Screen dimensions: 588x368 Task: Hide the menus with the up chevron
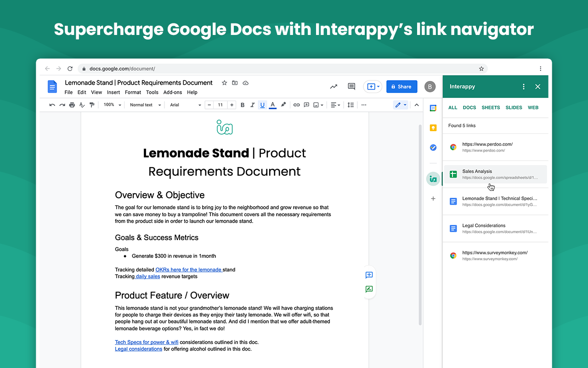pyautogui.click(x=417, y=105)
